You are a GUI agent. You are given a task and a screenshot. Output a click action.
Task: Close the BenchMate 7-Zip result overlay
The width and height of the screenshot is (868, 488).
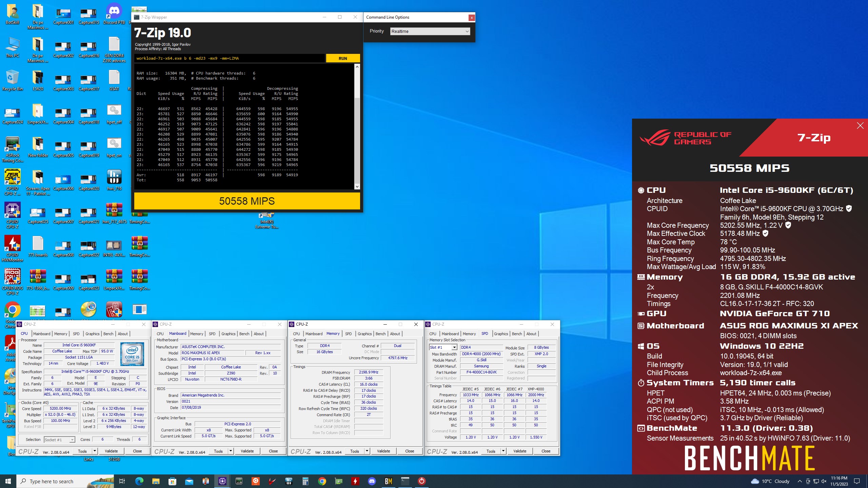(860, 126)
